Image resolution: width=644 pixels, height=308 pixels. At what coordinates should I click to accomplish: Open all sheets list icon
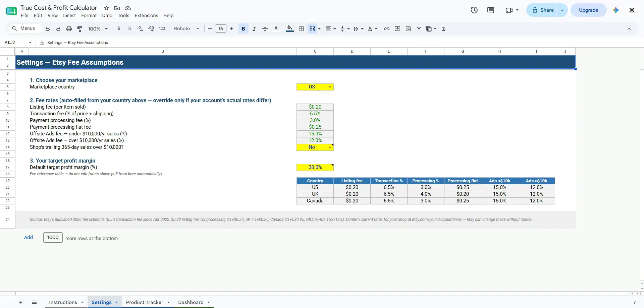(x=34, y=302)
